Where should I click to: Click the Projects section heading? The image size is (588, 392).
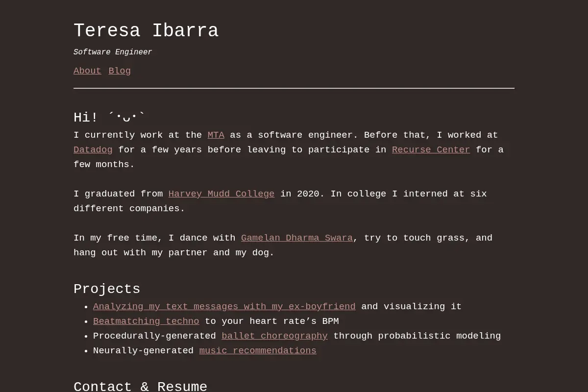click(x=107, y=289)
